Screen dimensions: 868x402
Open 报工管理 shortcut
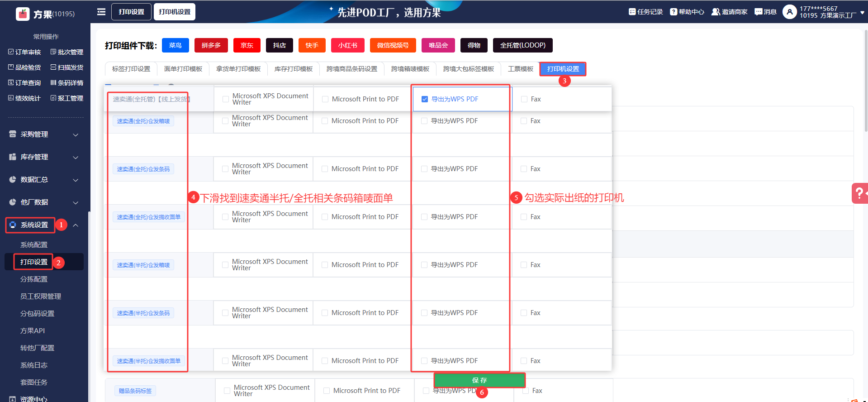[x=67, y=98]
